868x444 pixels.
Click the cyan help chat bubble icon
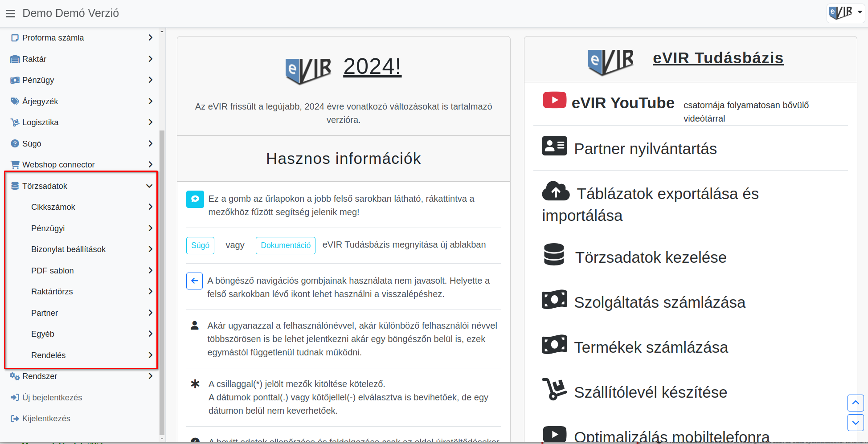[x=195, y=199]
